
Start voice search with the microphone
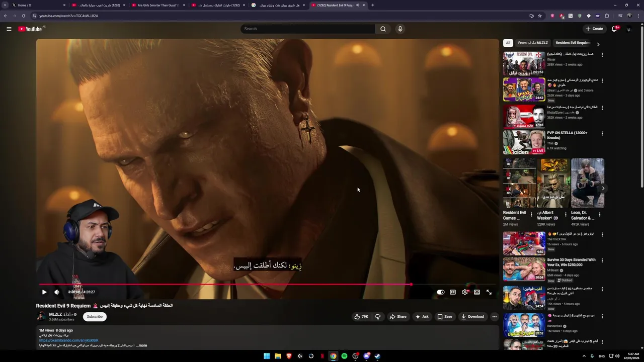tap(400, 29)
